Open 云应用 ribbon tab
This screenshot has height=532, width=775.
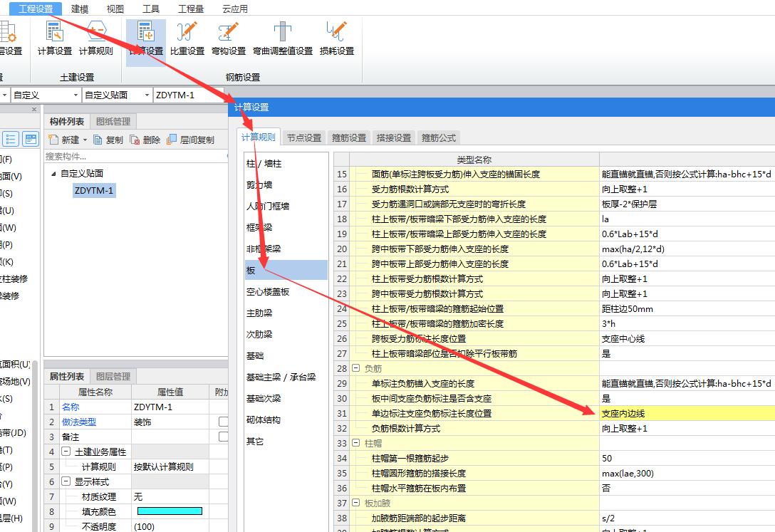point(235,9)
